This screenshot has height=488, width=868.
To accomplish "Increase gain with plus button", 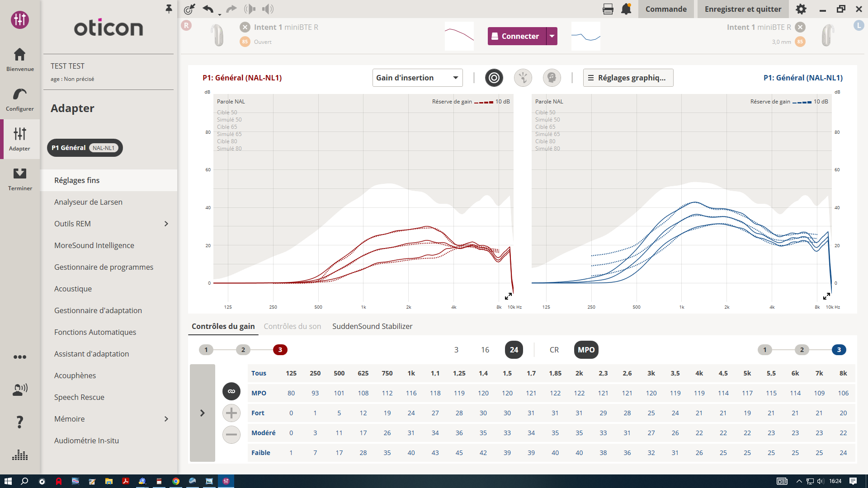I will [x=231, y=413].
